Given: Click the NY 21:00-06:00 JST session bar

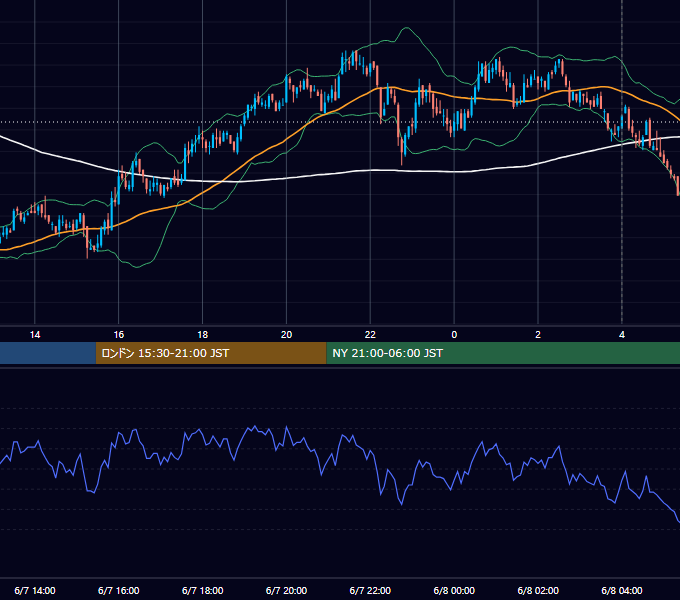Looking at the screenshot, I should coord(503,353).
